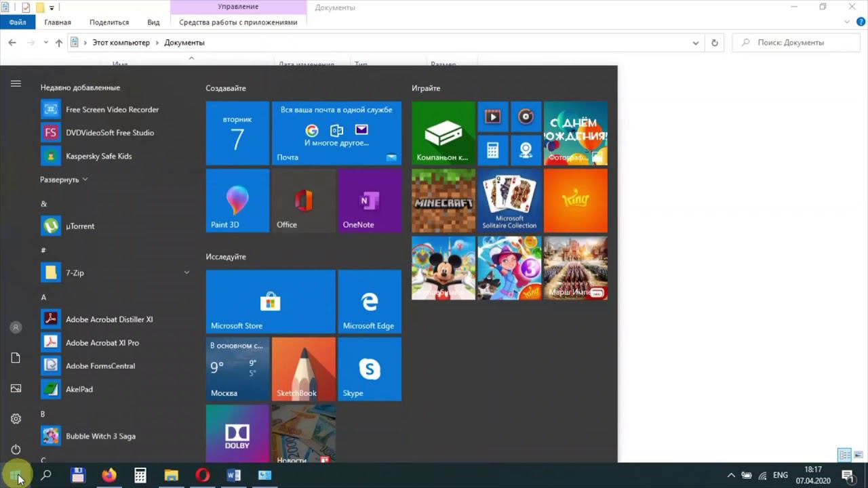Open the Bubble Witch 3 live tile

509,268
